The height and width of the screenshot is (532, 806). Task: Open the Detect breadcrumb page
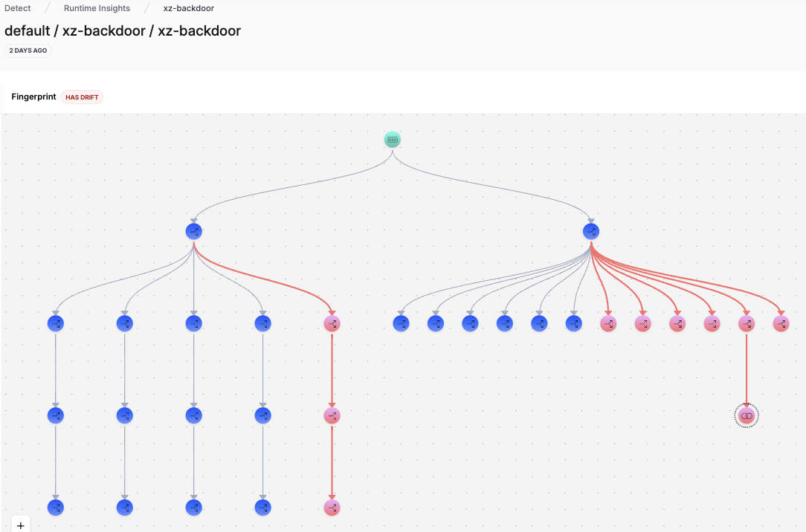tap(17, 8)
